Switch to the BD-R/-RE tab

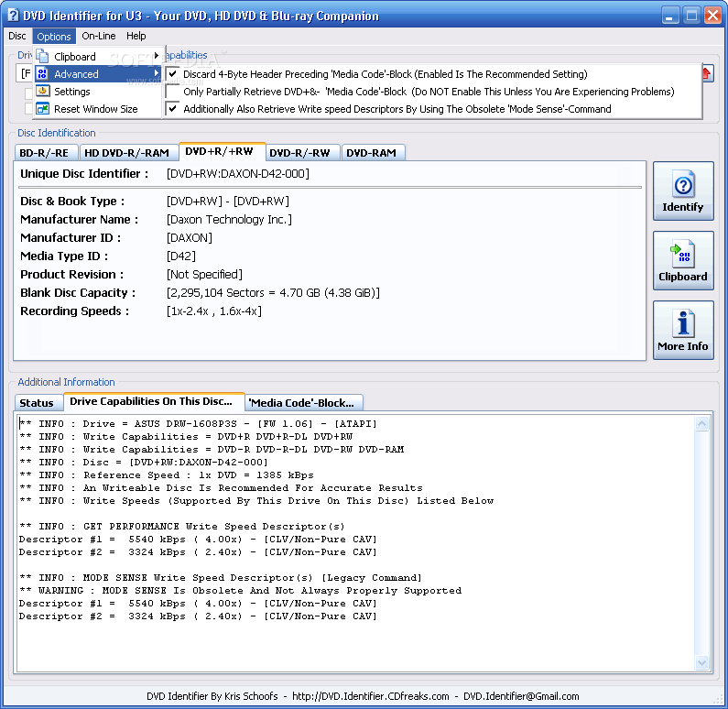tap(45, 153)
